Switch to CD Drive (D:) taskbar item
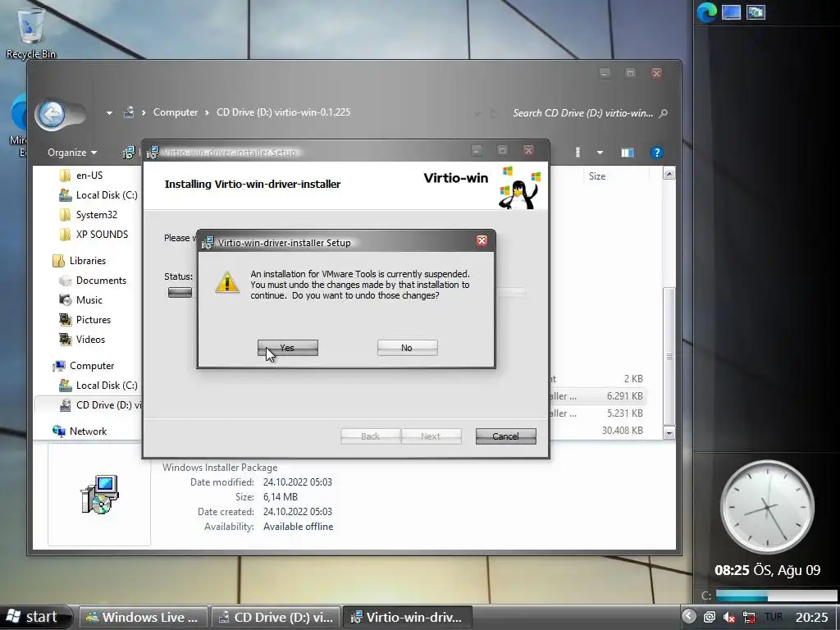The height and width of the screenshot is (630, 840). click(x=276, y=618)
